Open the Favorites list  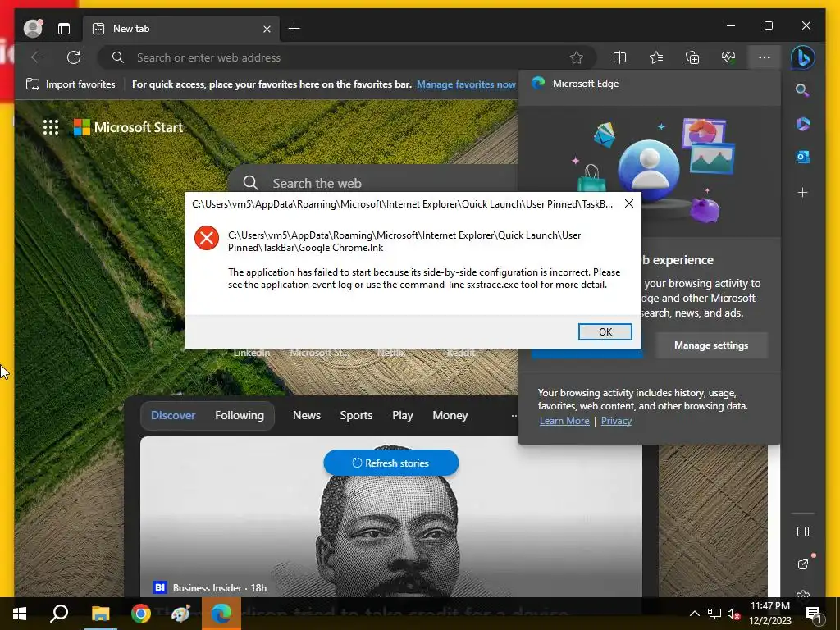coord(656,57)
